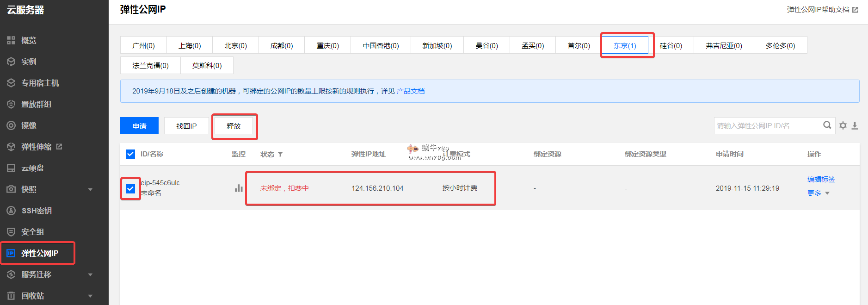868x305 pixels.
Task: Uncheck the eip-545c6ulc row checkbox
Action: [130, 188]
